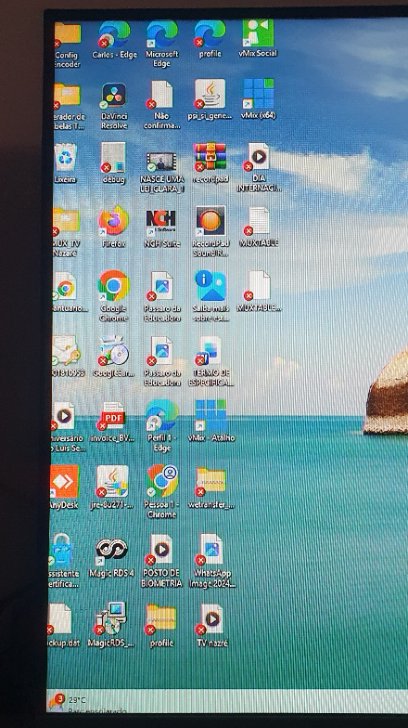Select the 'Não confirma...' file
408x728 pixels.
(162, 105)
